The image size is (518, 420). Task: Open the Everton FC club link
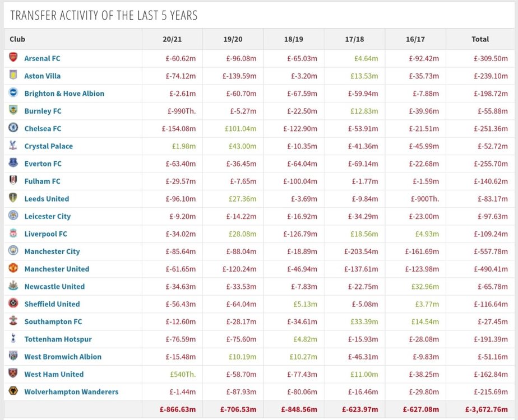tap(43, 164)
